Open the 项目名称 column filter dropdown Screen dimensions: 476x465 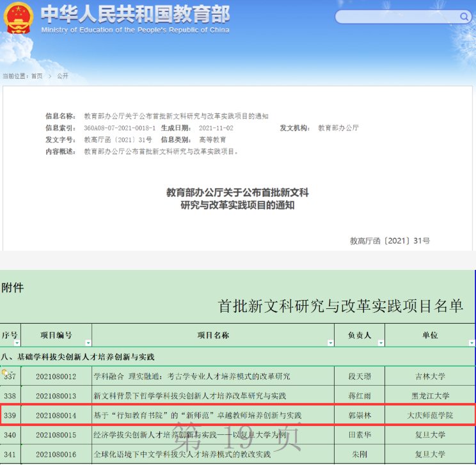click(x=331, y=343)
